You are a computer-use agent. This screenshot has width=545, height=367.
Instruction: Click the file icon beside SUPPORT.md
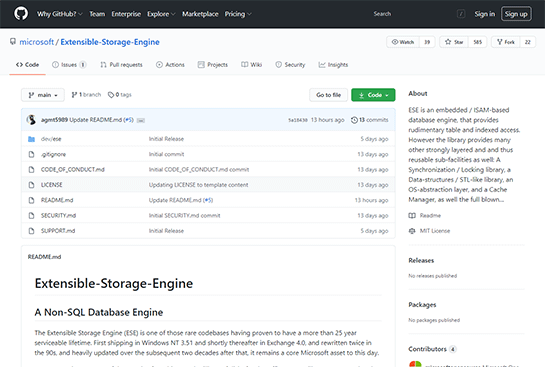31,231
